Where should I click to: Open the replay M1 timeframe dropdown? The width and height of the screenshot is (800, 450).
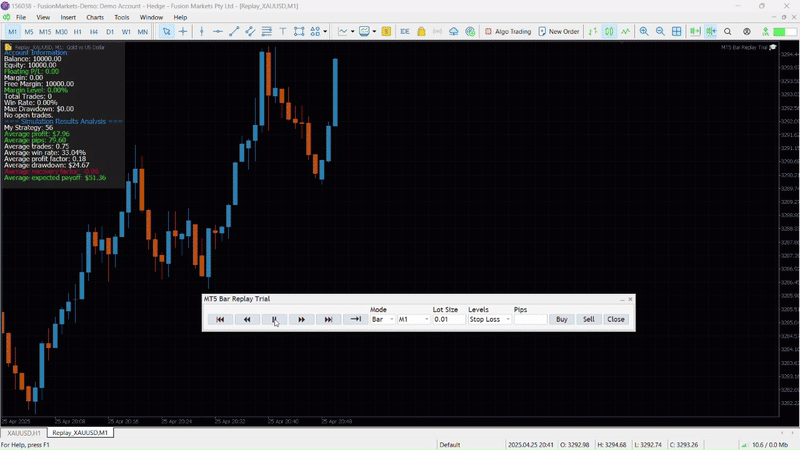click(x=414, y=319)
